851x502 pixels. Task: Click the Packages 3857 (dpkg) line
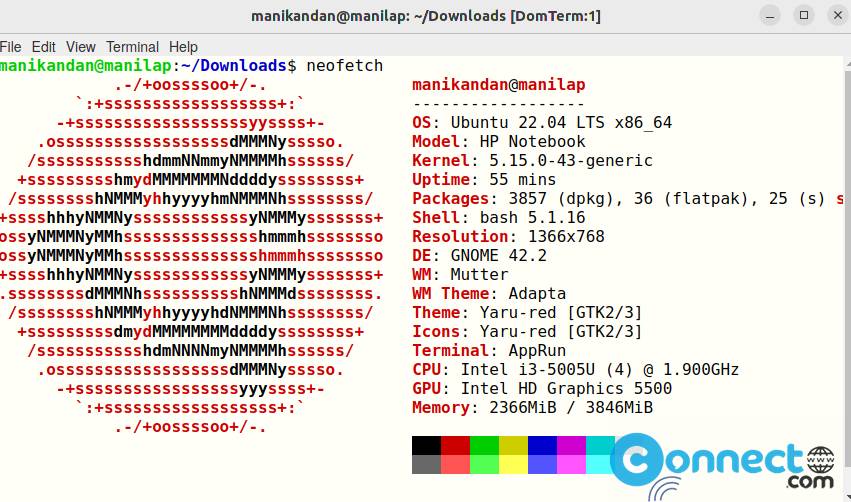pos(628,199)
